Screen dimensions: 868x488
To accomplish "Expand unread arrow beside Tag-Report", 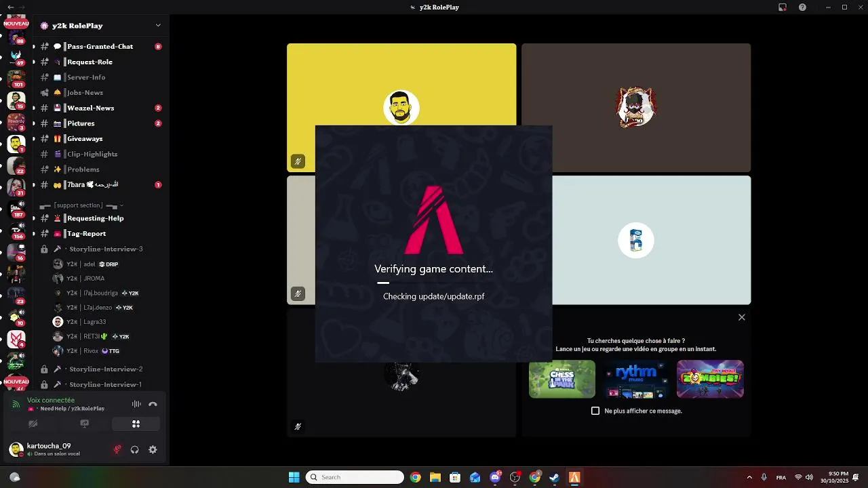I will pos(34,233).
